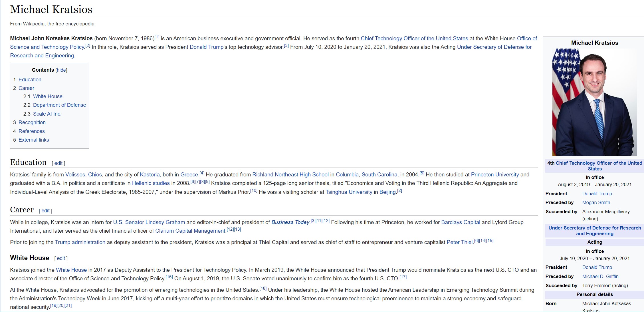Image resolution: width=644 pixels, height=312 pixels.
Task: Open Princeton University link
Action: (495, 175)
